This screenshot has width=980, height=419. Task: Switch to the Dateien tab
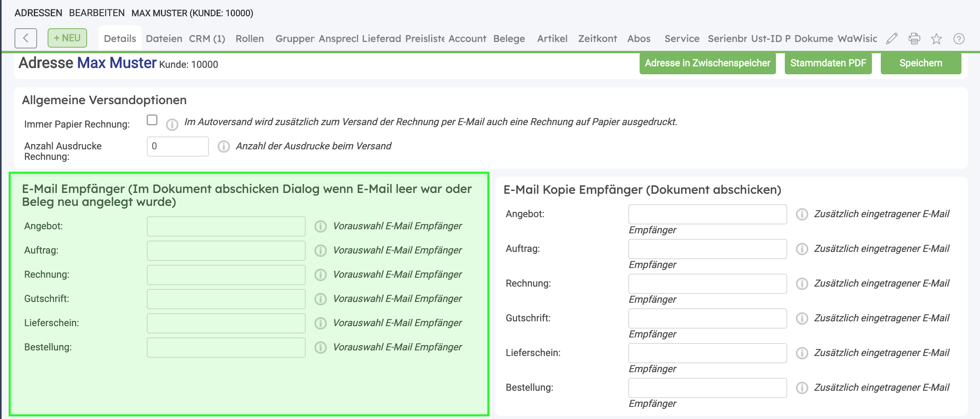[x=164, y=39]
